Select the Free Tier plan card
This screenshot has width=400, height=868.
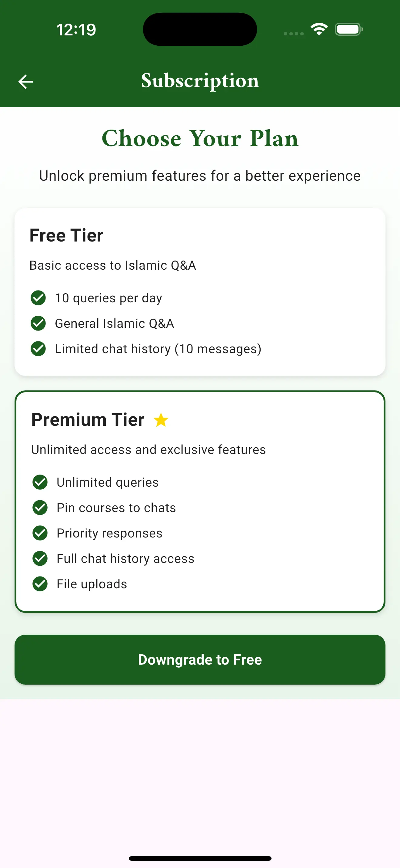[200, 291]
